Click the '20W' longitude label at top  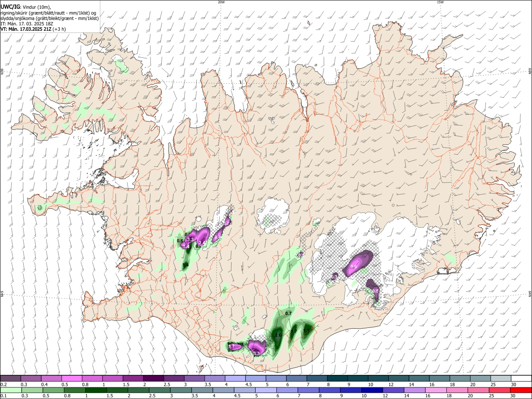point(221,2)
